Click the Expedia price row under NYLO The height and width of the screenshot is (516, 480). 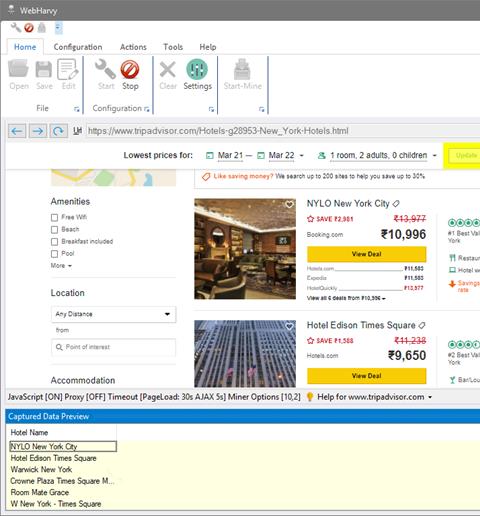(x=365, y=278)
